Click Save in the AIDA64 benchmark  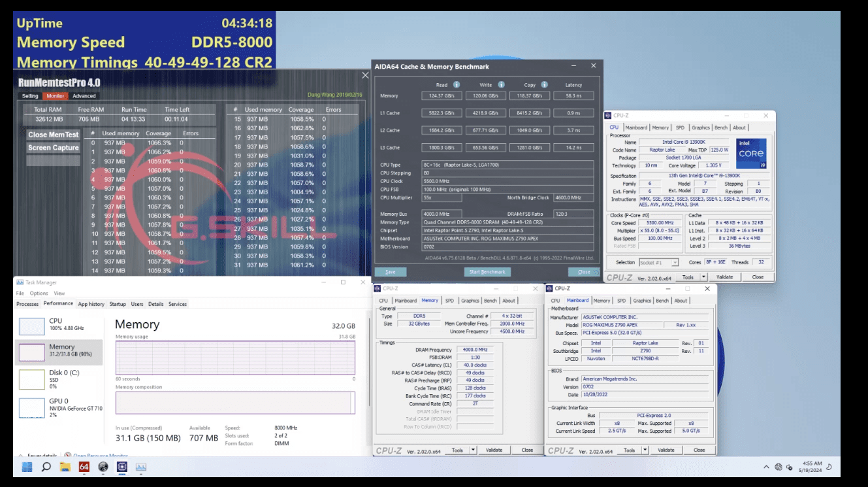click(391, 272)
